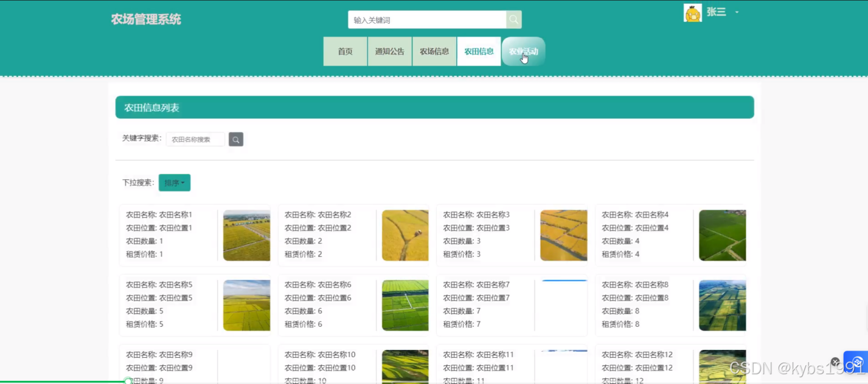Screen dimensions: 868x384
Task: Click the text 农田名称: 农田名称6
Action: coord(318,285)
